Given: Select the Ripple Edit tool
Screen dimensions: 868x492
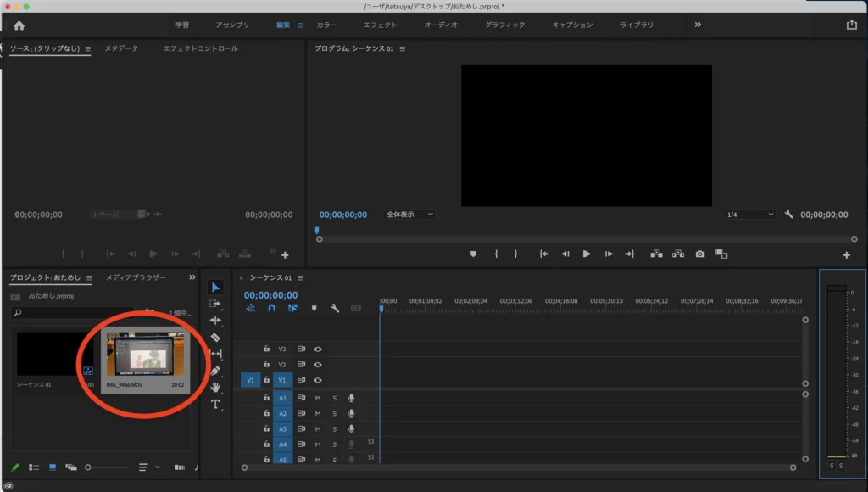Looking at the screenshot, I should pos(215,320).
